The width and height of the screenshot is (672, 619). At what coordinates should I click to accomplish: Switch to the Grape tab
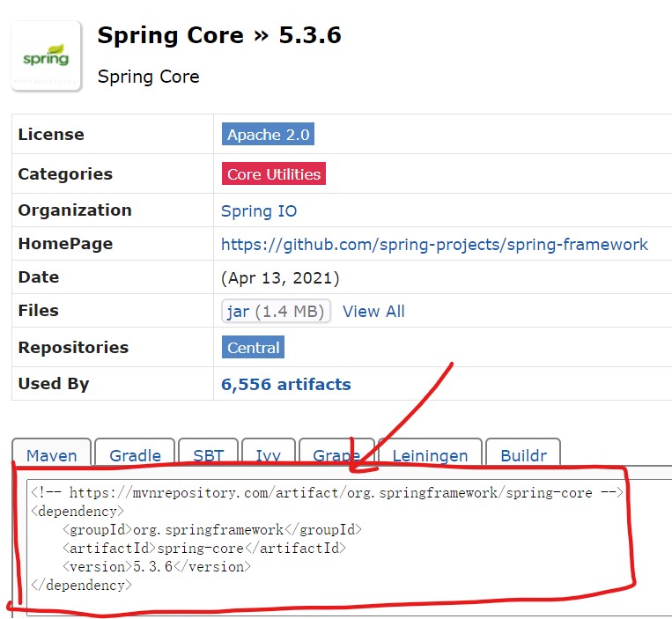336,453
